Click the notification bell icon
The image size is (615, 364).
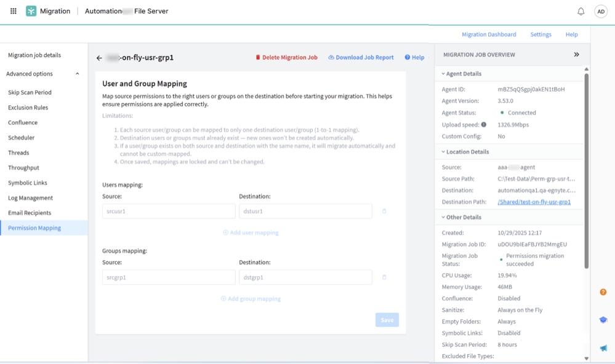(581, 11)
